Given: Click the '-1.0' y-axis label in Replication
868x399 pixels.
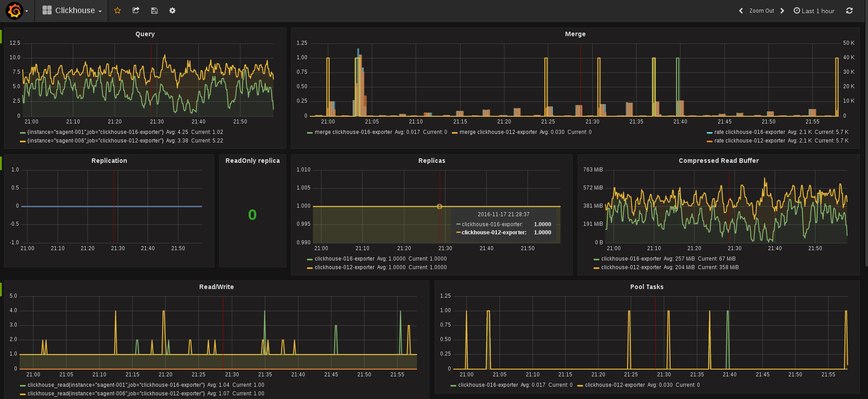Looking at the screenshot, I should [14, 242].
